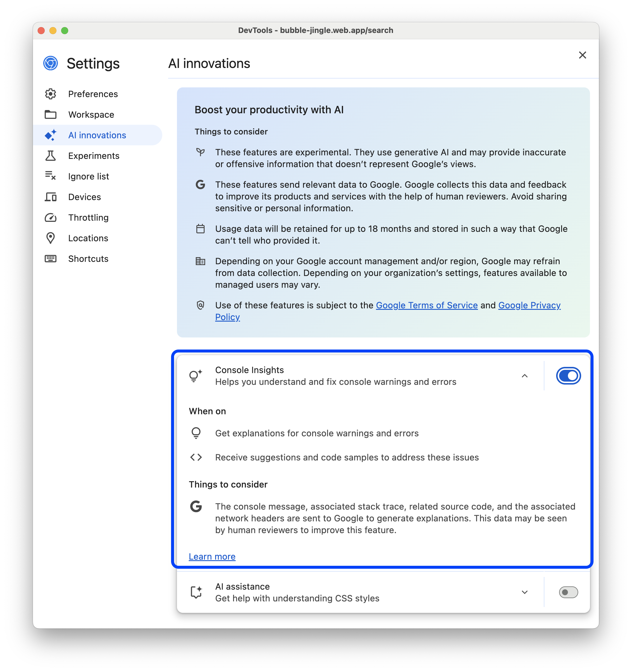Click the Learn more link
This screenshot has height=672, width=632.
[212, 556]
